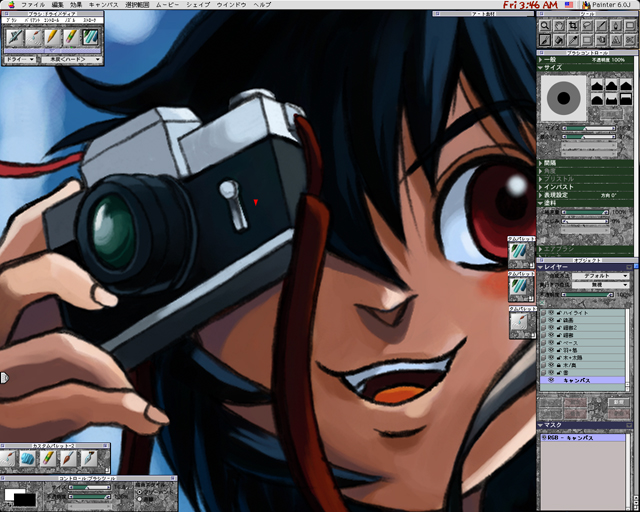Open the 木炭<ハード> variant dropdown

(71, 60)
